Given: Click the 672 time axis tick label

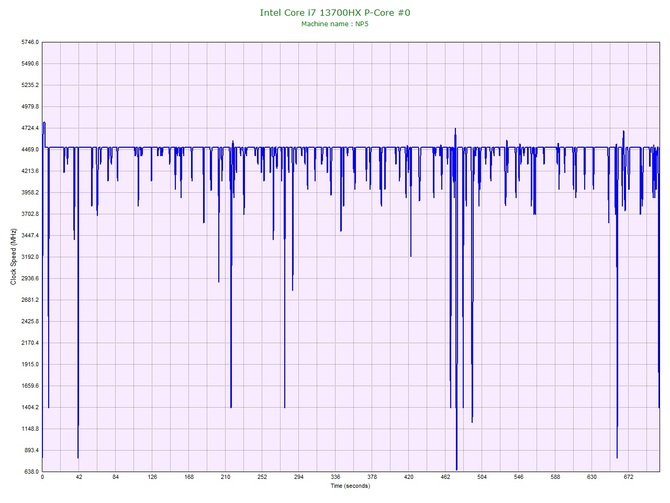Looking at the screenshot, I should [x=629, y=477].
